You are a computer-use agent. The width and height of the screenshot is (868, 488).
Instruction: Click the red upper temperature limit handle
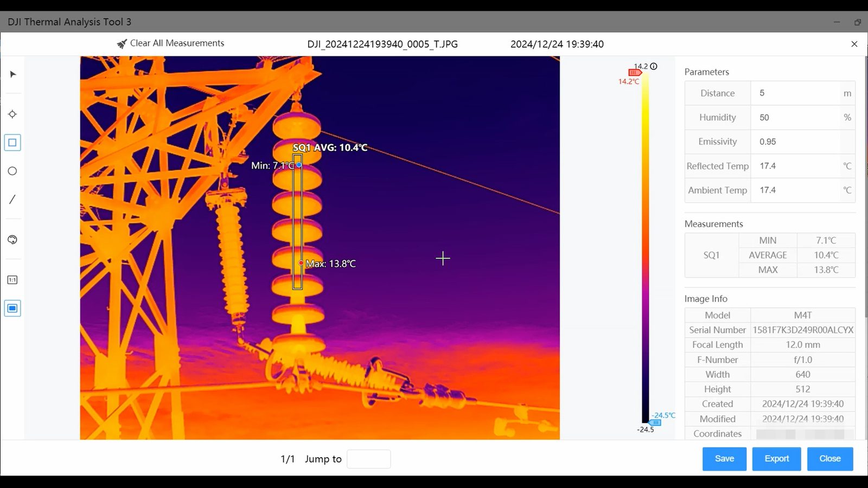pyautogui.click(x=635, y=73)
